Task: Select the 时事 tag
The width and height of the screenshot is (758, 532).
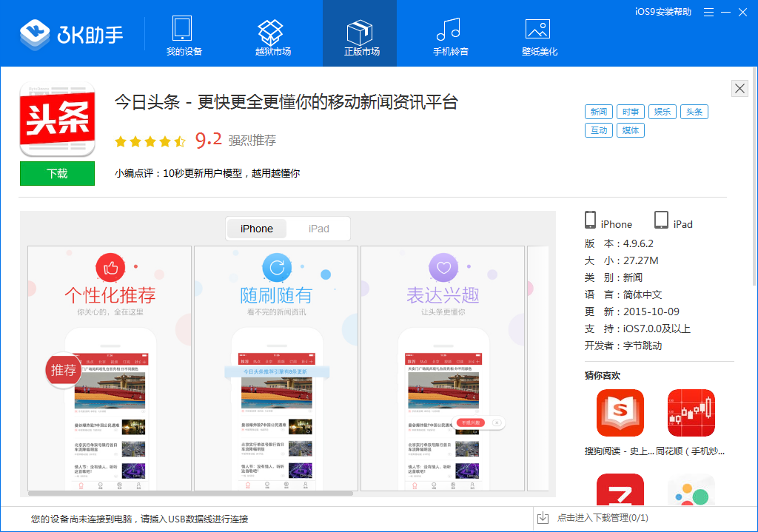Action: click(x=631, y=112)
